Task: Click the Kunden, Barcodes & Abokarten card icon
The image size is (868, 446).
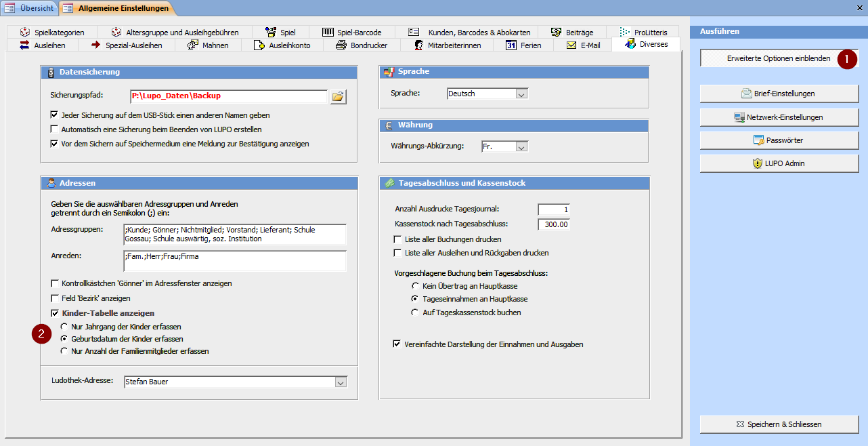Action: (414, 32)
